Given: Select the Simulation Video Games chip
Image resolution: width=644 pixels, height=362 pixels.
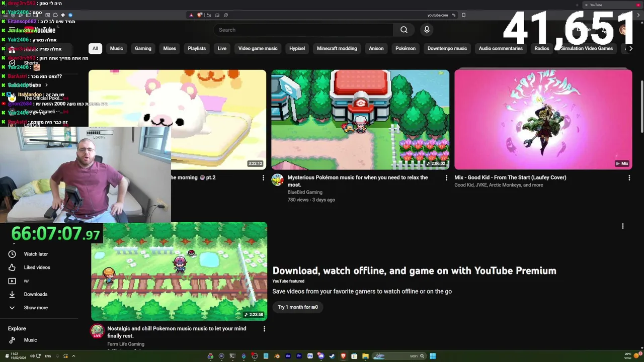Looking at the screenshot, I should 587,48.
